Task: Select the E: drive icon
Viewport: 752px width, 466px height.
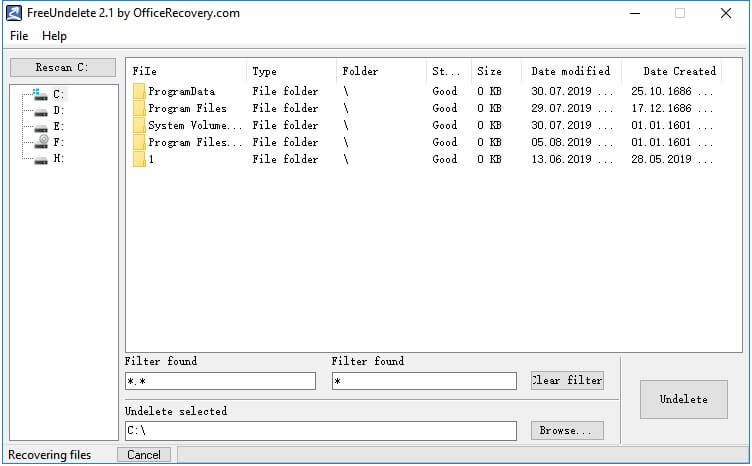Action: pyautogui.click(x=41, y=127)
